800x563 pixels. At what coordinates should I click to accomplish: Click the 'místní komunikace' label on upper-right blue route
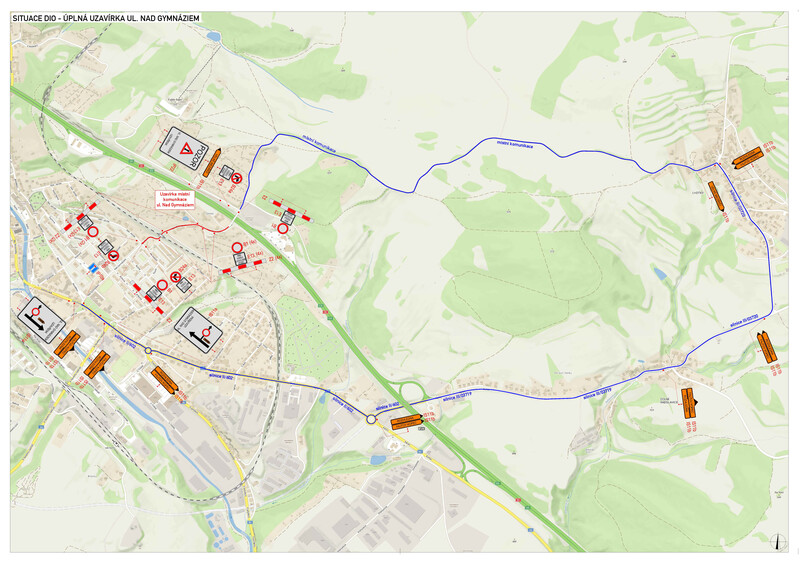tap(514, 143)
